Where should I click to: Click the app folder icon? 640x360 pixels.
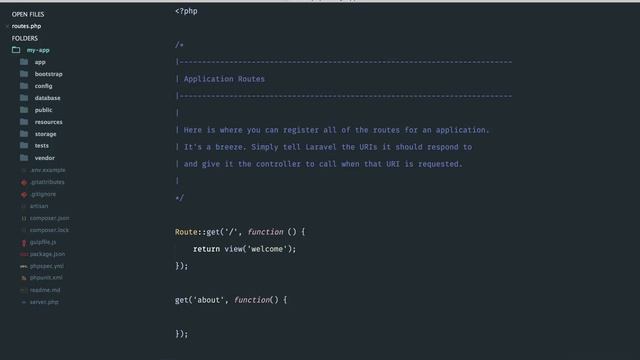[x=24, y=62]
